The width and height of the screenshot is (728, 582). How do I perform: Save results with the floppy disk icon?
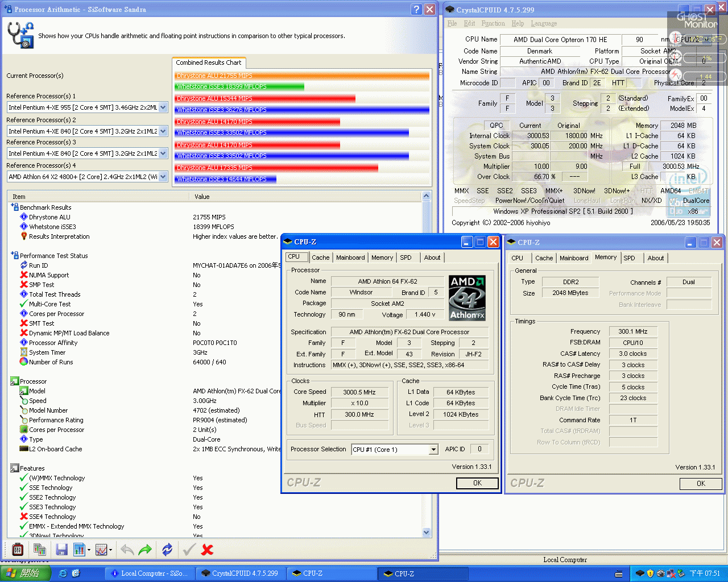pyautogui.click(x=62, y=550)
